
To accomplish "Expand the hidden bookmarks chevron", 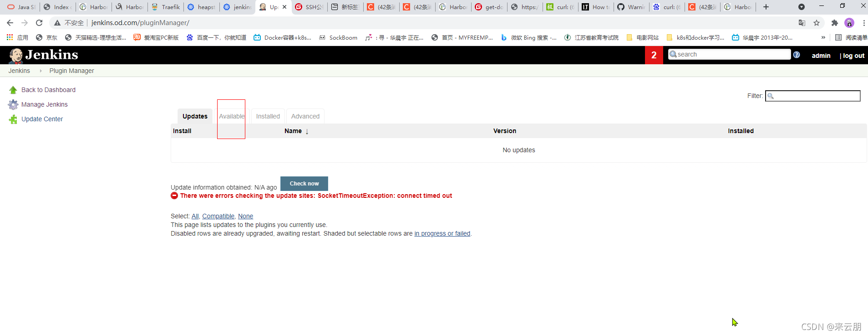I will click(823, 37).
